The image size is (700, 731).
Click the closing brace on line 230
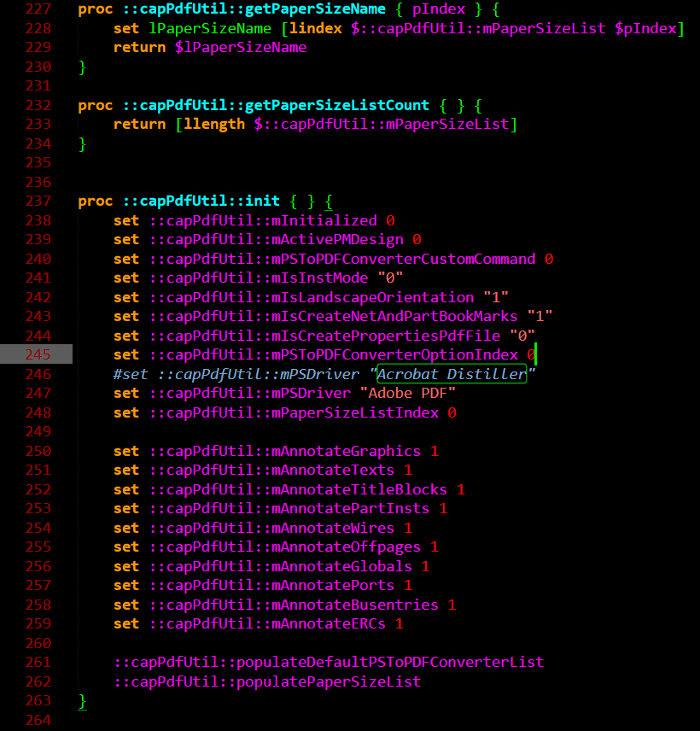click(x=83, y=67)
